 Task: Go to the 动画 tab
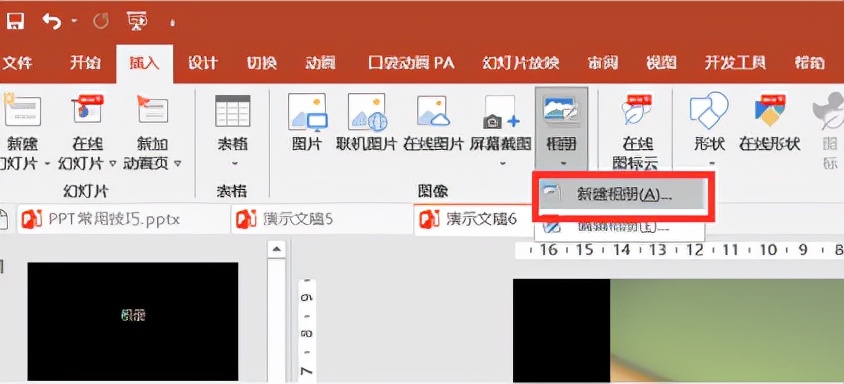(x=320, y=62)
